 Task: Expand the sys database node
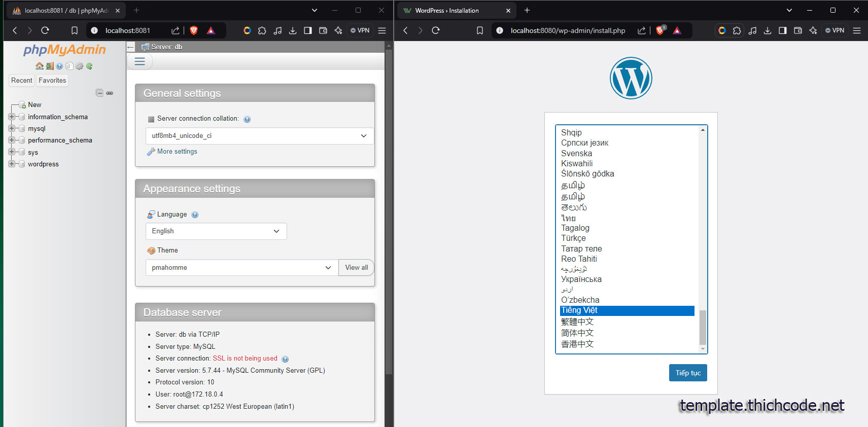click(12, 152)
